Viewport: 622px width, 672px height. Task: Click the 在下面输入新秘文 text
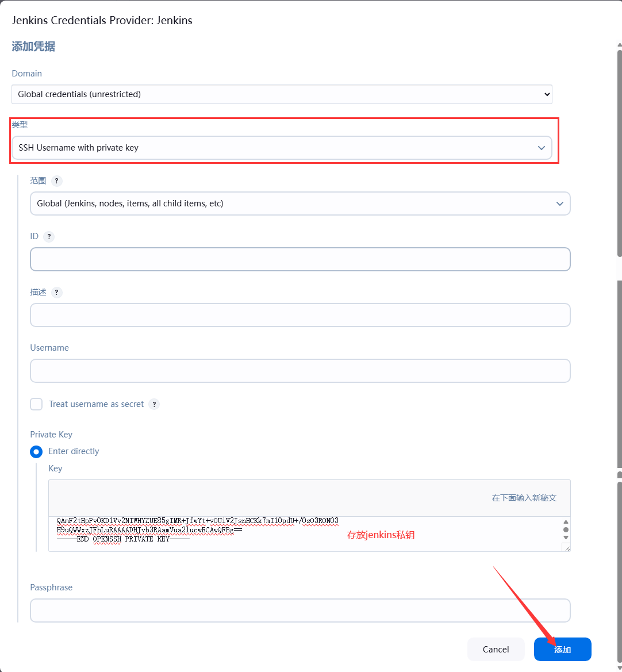point(524,498)
